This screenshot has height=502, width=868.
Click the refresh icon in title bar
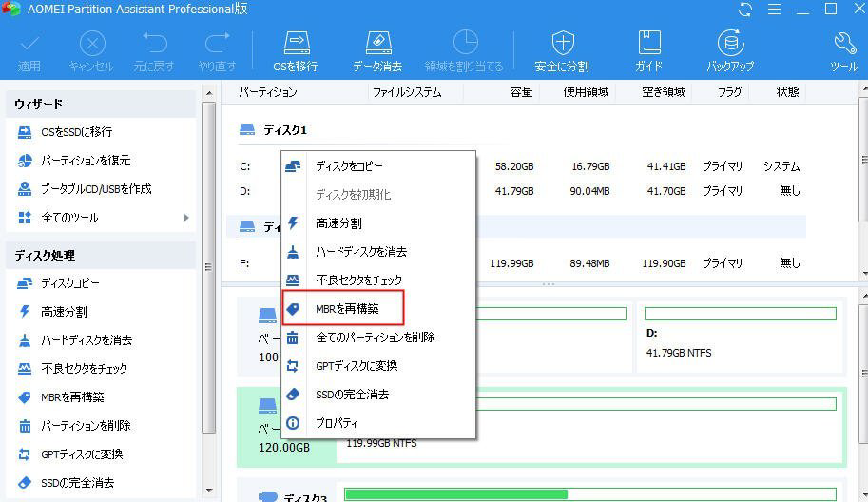click(x=745, y=10)
